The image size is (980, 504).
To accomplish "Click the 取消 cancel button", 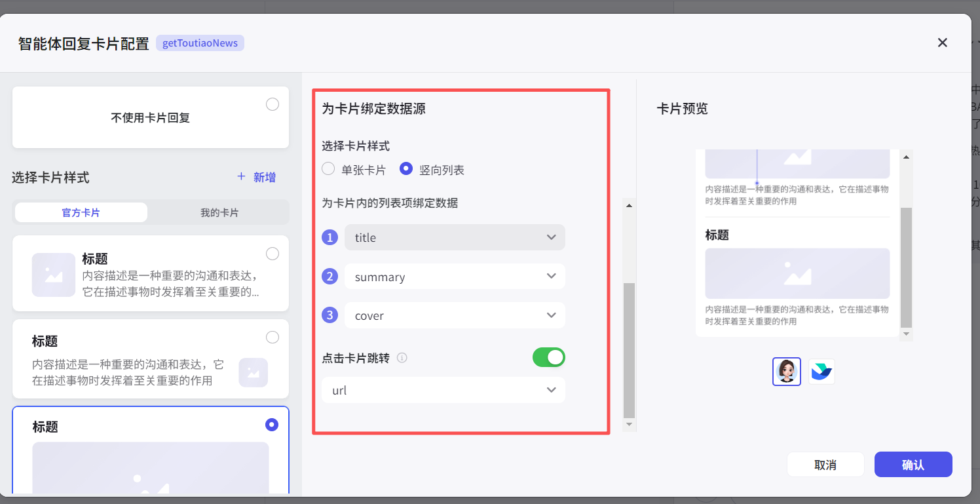I will coord(825,464).
